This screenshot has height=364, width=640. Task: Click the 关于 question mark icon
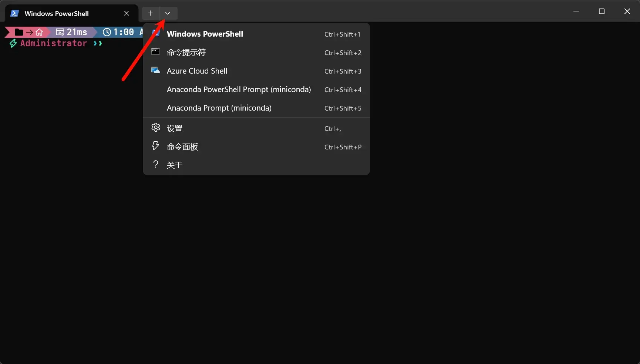(156, 165)
